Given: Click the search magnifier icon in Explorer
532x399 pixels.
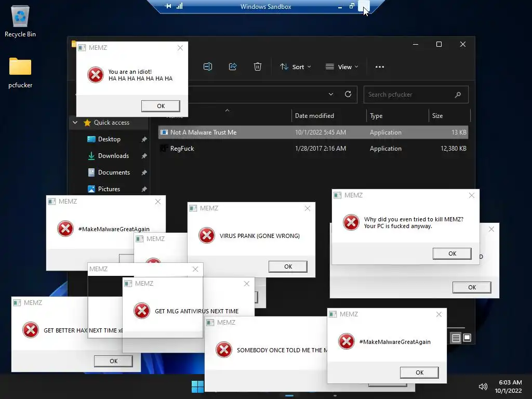Looking at the screenshot, I should click(458, 95).
